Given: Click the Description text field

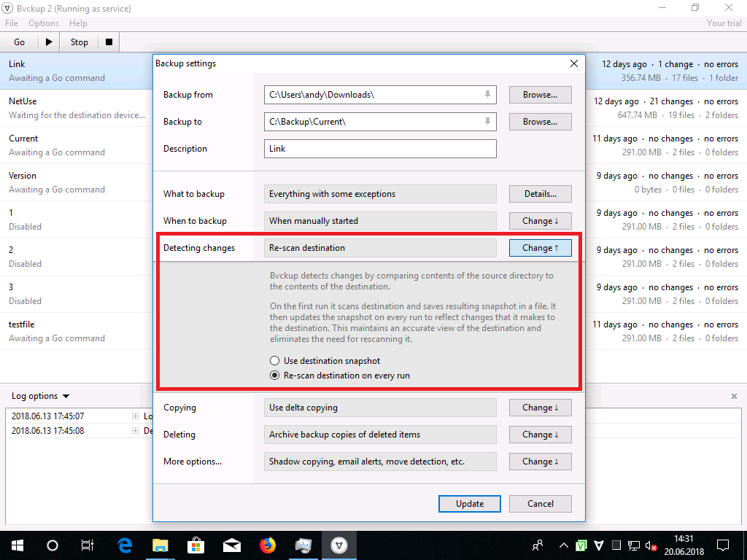Looking at the screenshot, I should point(380,149).
